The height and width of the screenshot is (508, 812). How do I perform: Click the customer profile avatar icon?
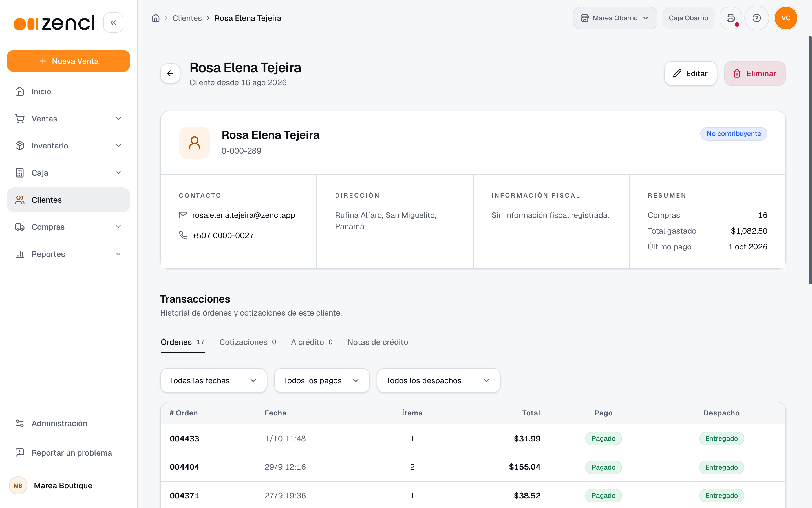pyautogui.click(x=194, y=143)
